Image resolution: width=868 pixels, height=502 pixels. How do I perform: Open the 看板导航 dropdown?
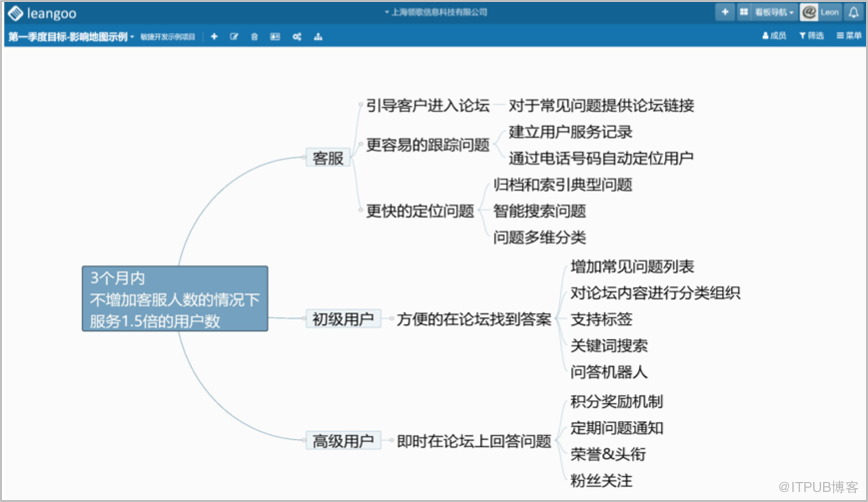tap(774, 12)
